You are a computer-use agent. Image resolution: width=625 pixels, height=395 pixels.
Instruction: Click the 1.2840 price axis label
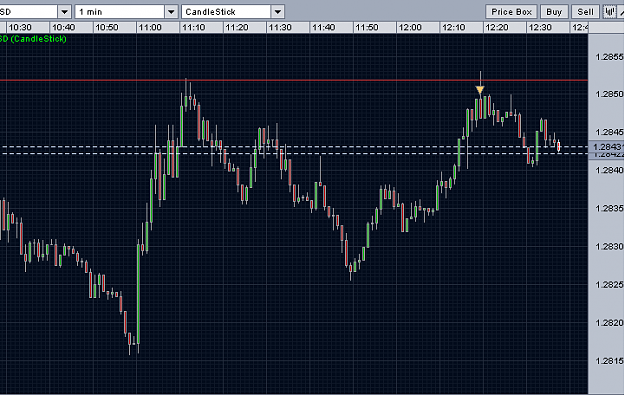pos(609,171)
